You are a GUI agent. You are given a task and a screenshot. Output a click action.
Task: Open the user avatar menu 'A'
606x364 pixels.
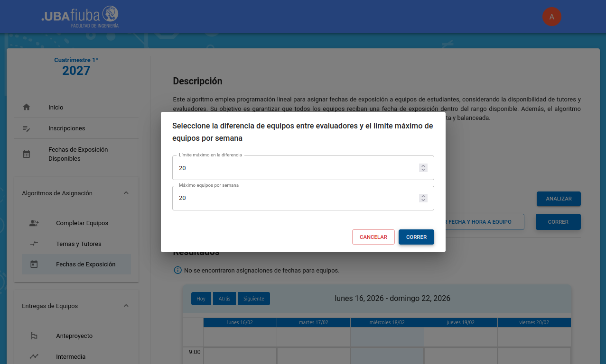pyautogui.click(x=551, y=17)
